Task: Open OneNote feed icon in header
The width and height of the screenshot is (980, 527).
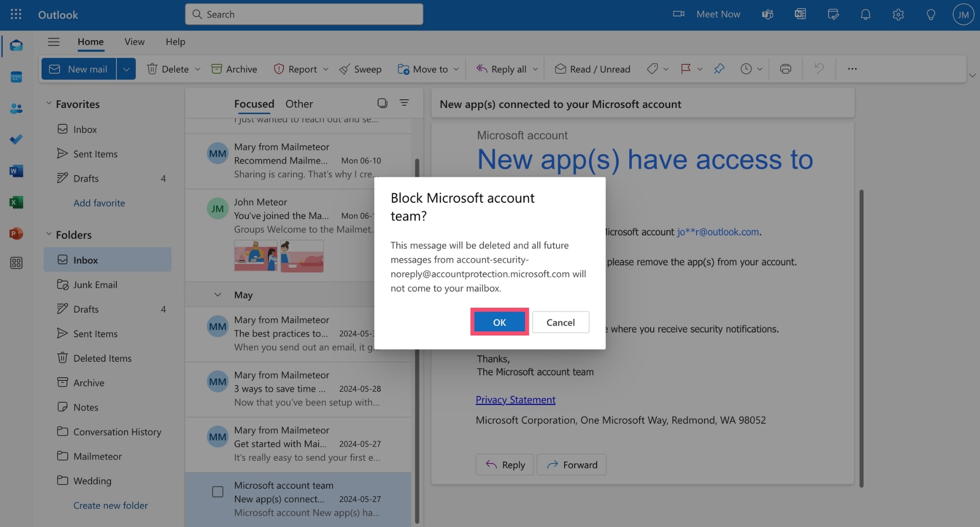Action: pos(800,14)
